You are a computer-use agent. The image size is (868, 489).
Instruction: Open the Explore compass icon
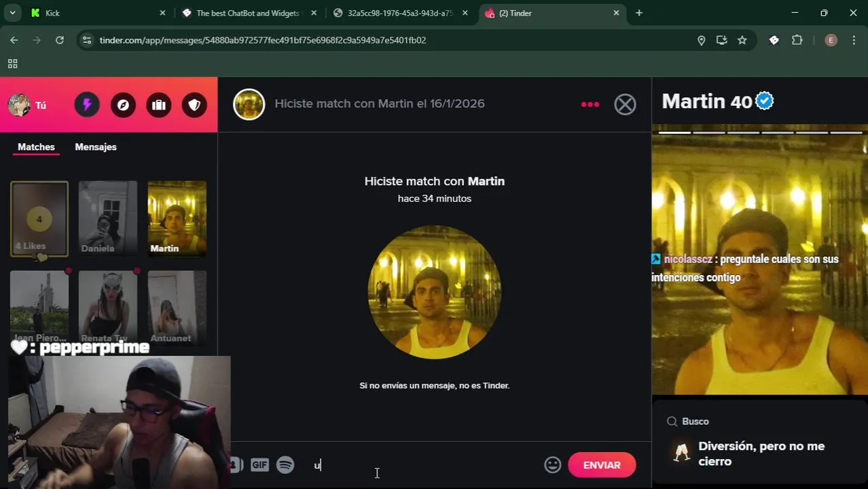(x=123, y=105)
